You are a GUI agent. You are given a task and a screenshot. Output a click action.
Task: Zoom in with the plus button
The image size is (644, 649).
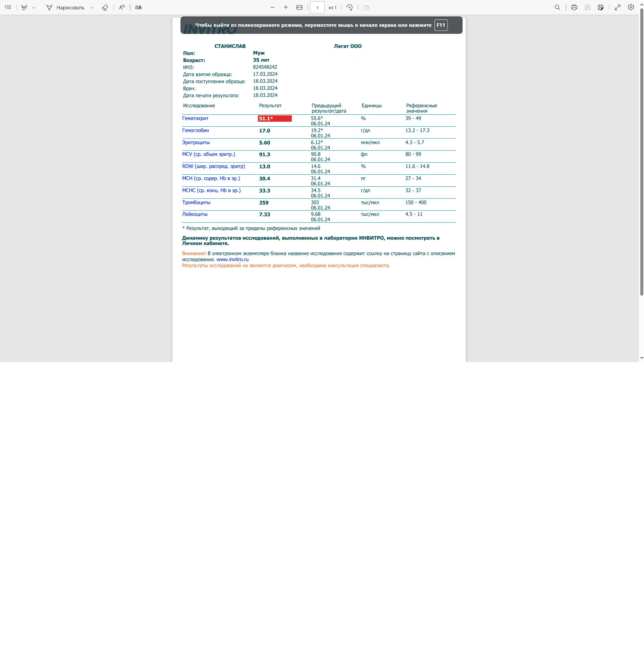[x=286, y=7]
